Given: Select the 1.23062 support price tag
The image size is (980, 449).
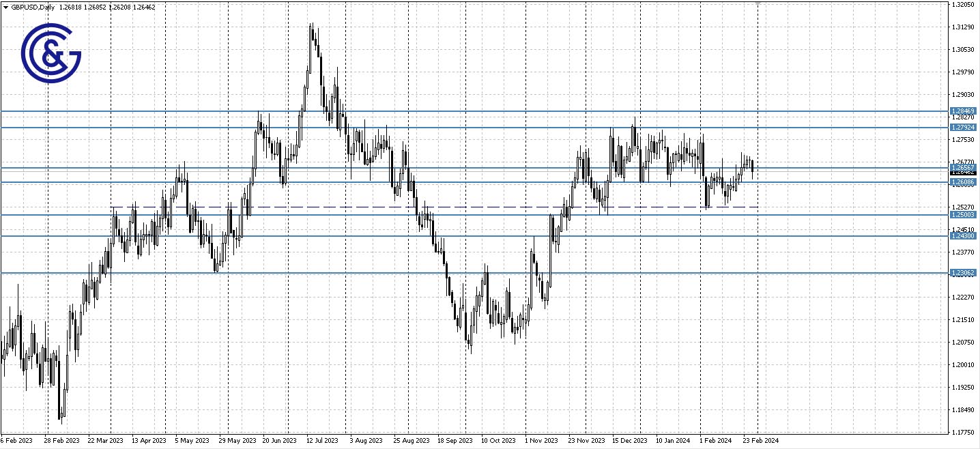Looking at the screenshot, I should click(x=963, y=273).
